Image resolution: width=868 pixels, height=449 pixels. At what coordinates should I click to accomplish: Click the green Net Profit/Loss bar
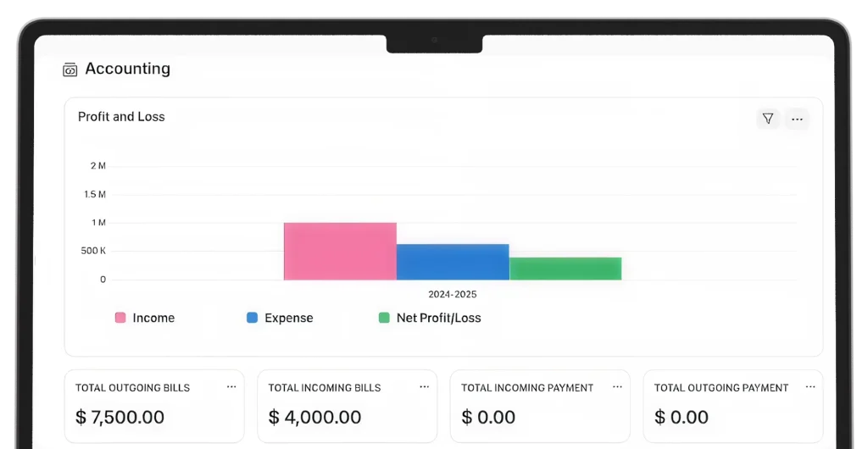point(565,269)
